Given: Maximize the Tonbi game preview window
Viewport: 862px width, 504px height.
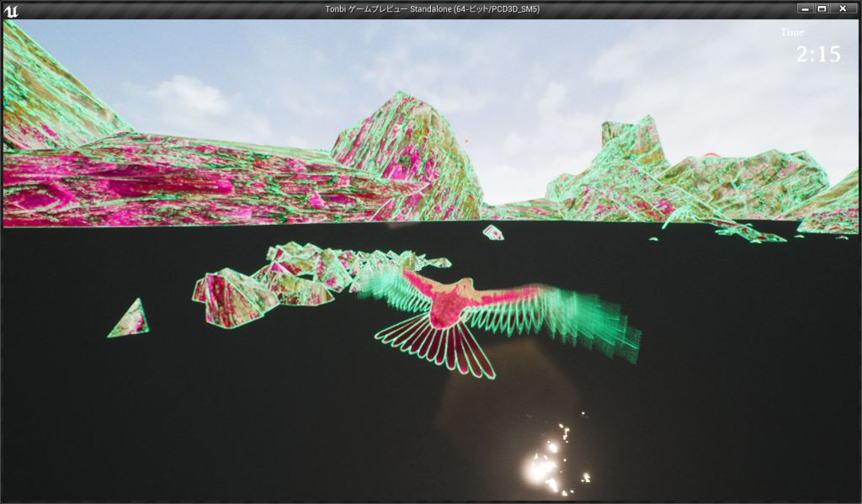Looking at the screenshot, I should coord(822,8).
